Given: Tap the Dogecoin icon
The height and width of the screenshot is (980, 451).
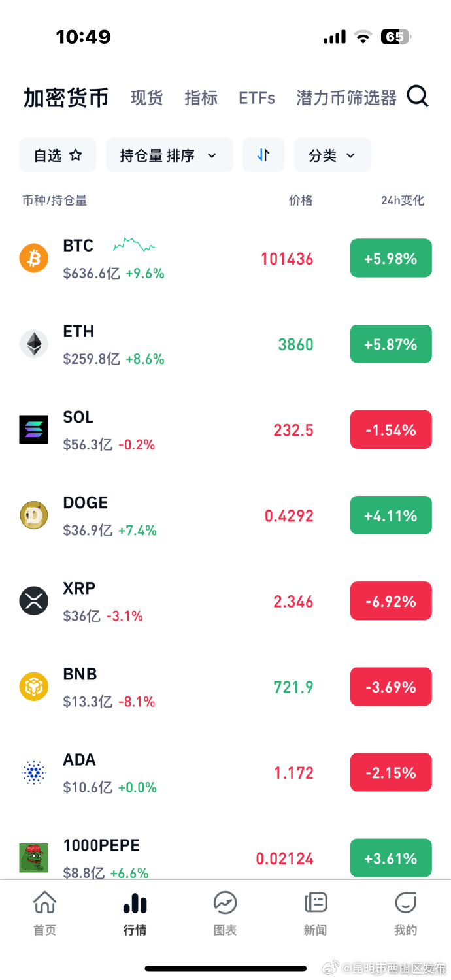Looking at the screenshot, I should click(34, 515).
